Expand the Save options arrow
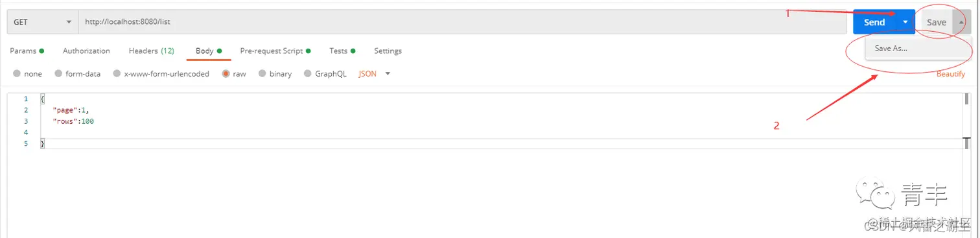 pos(962,22)
